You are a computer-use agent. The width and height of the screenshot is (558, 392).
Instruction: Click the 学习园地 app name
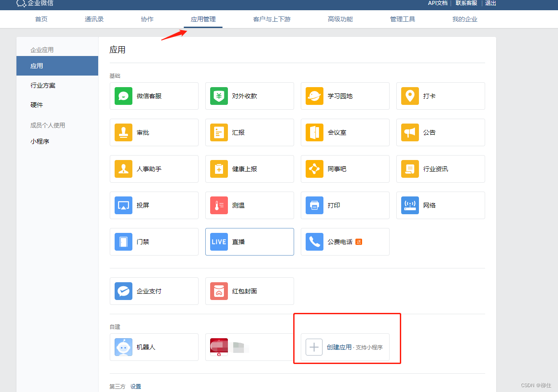[x=340, y=96]
